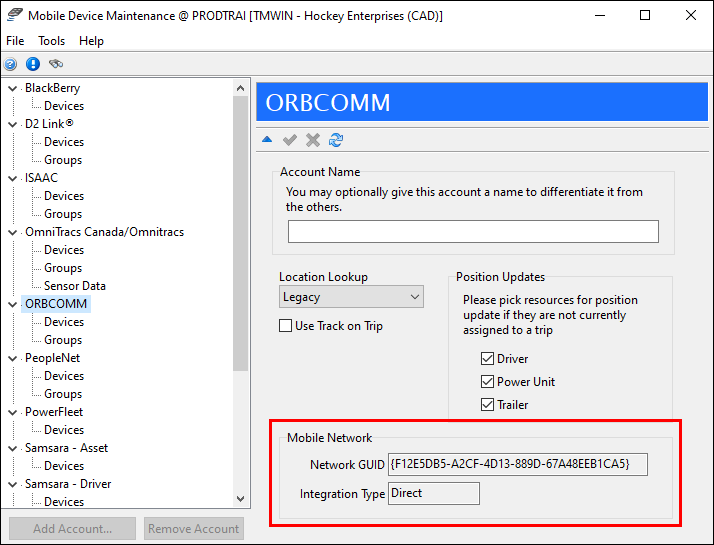This screenshot has height=545, width=714.
Task: Collapse the Samsara - Asset node
Action: click(x=13, y=448)
